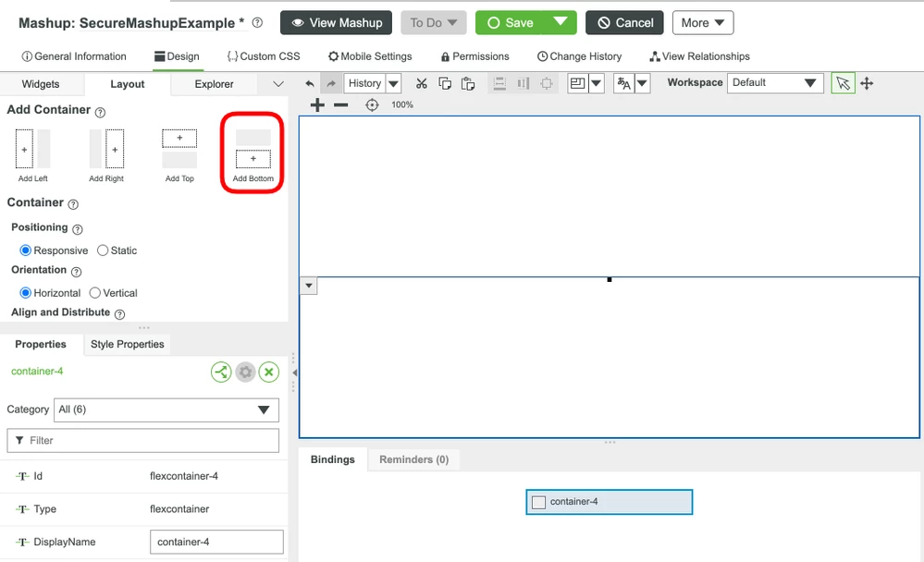Image resolution: width=924 pixels, height=562 pixels.
Task: Open the Mobile Settings tab
Action: [370, 56]
